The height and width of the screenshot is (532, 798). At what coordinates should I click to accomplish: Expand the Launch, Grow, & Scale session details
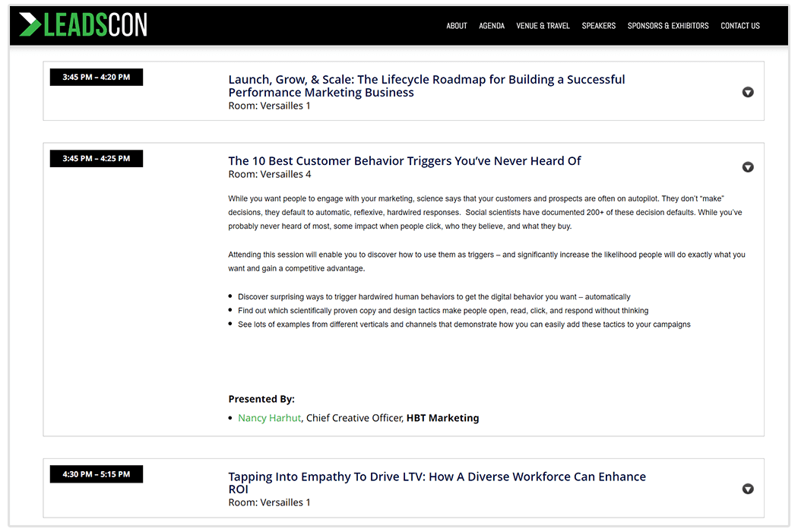tap(748, 91)
